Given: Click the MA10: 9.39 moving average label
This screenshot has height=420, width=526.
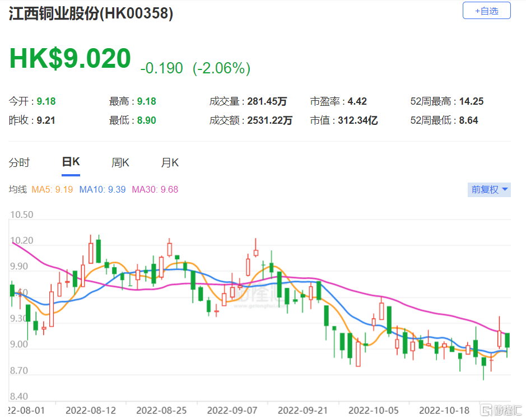Looking at the screenshot, I should pos(103,189).
